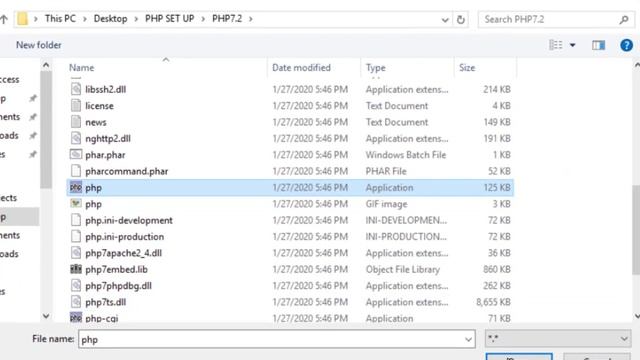Select the phar.phar batch file icon

point(76,154)
